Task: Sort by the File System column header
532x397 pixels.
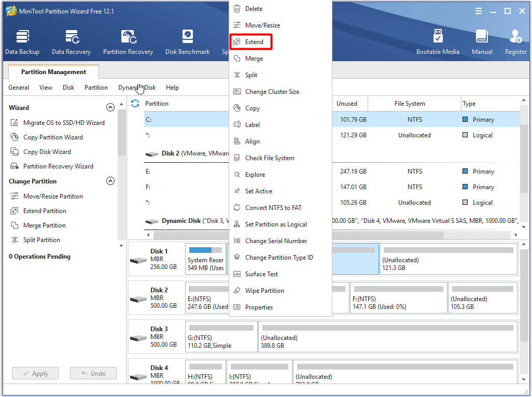Action: 414,104
